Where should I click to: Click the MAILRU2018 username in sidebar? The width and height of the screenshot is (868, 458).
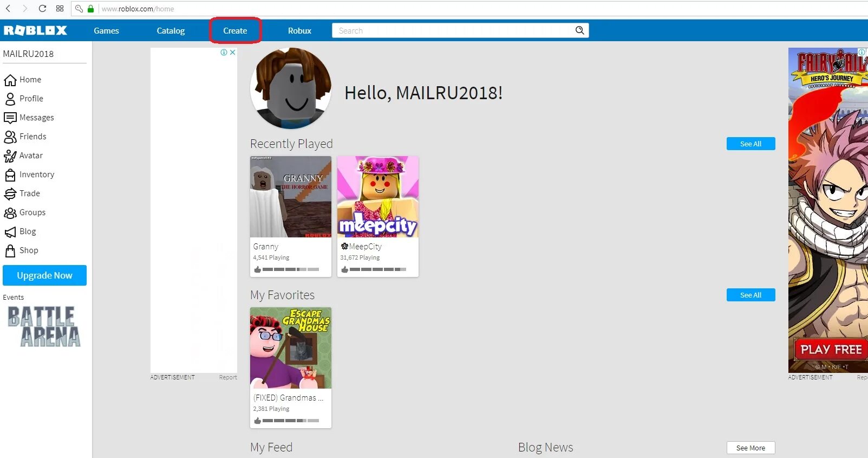tap(28, 54)
